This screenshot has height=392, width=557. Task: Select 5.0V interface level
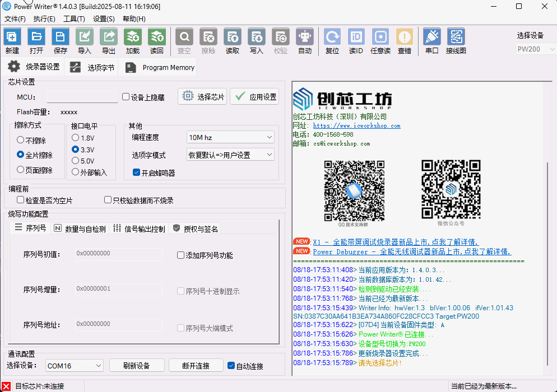(x=75, y=161)
